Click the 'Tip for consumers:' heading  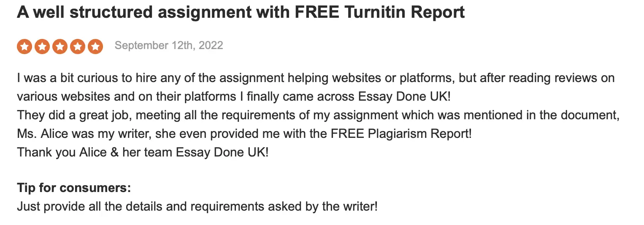pos(74,188)
